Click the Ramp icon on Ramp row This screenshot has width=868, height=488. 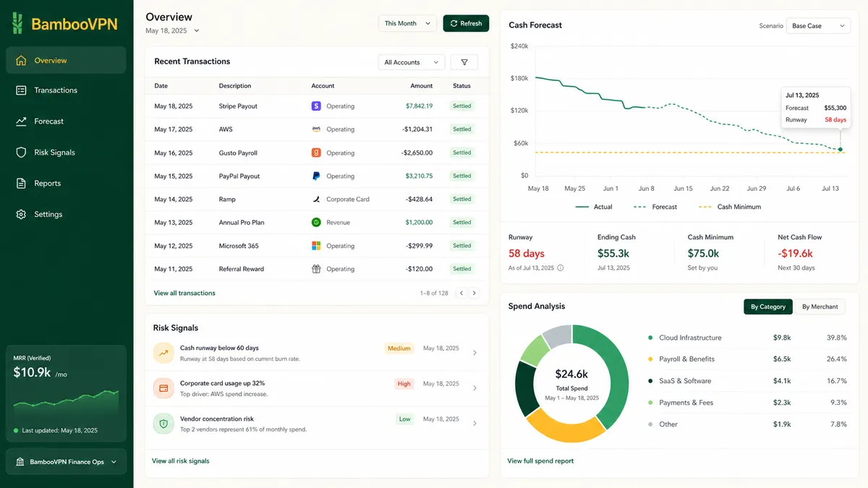[316, 199]
